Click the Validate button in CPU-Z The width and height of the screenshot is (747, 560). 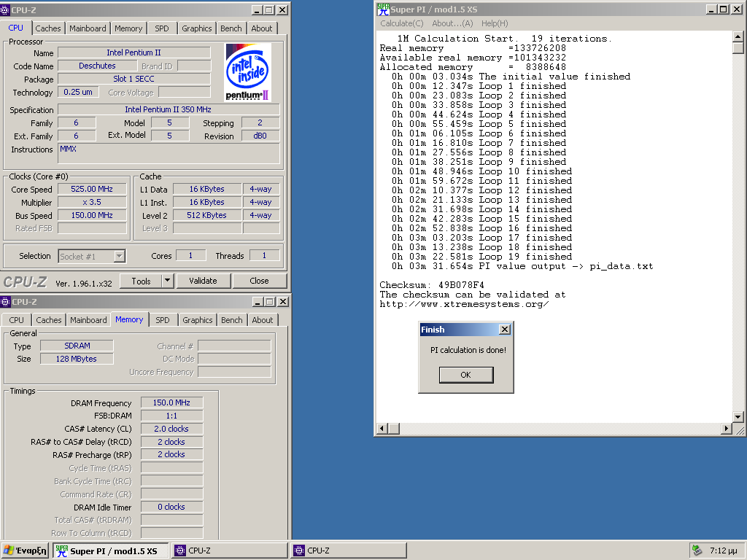[x=204, y=281]
